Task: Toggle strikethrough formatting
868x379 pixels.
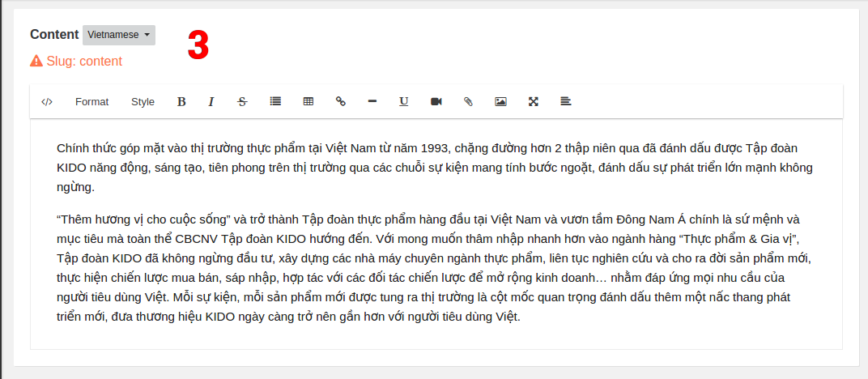Action: (242, 102)
